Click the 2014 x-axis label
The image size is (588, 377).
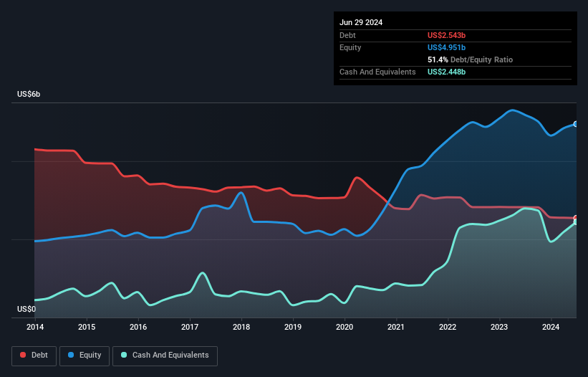point(35,327)
